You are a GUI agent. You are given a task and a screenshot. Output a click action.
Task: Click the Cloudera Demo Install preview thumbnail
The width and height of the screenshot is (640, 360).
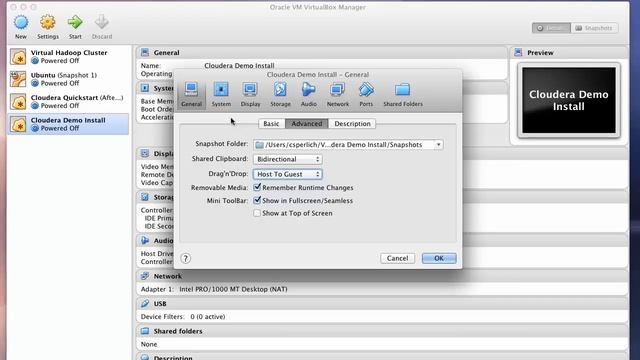tap(569, 100)
